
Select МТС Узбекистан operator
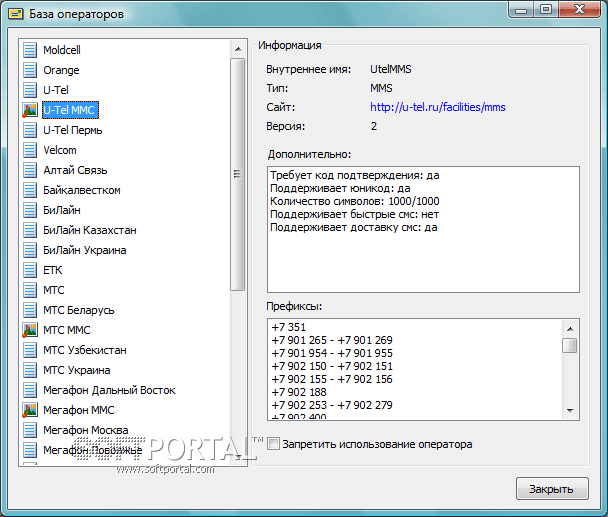(x=85, y=350)
